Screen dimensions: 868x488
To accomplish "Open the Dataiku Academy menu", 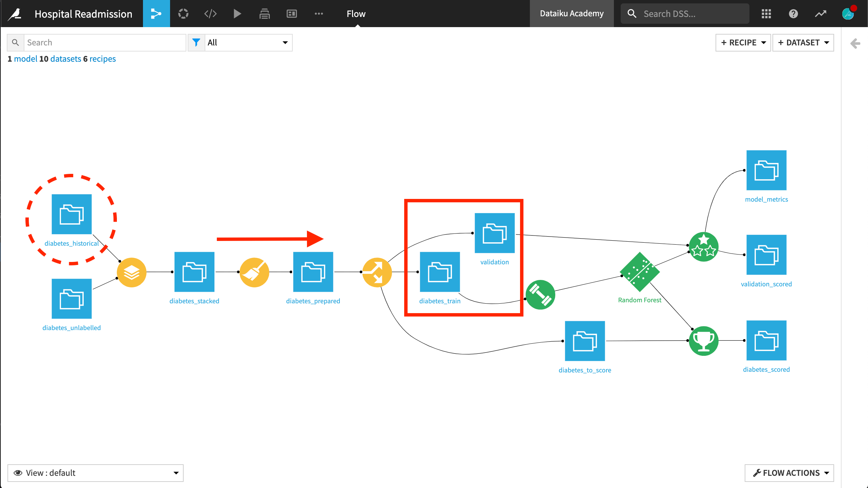I will [x=572, y=14].
